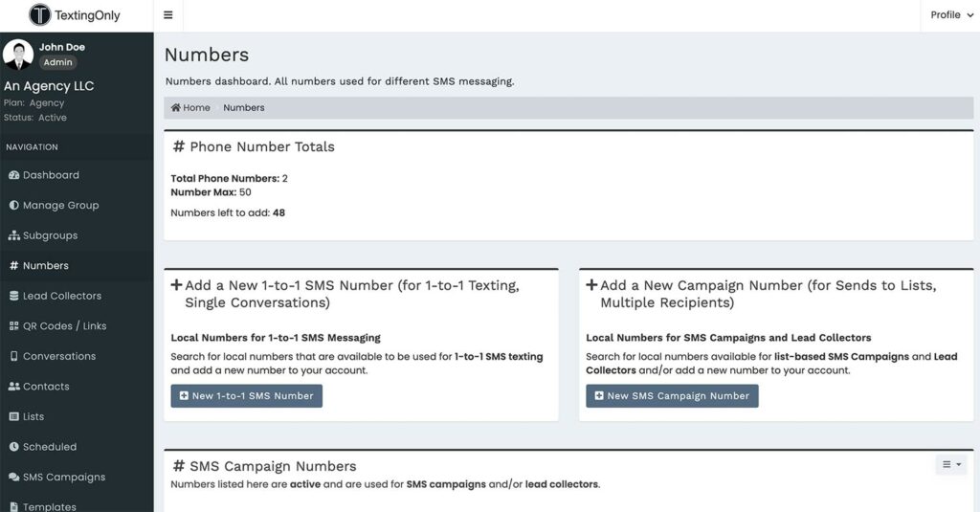Screen dimensions: 980x512
Task: Click the Contacts people icon
Action: (x=13, y=387)
